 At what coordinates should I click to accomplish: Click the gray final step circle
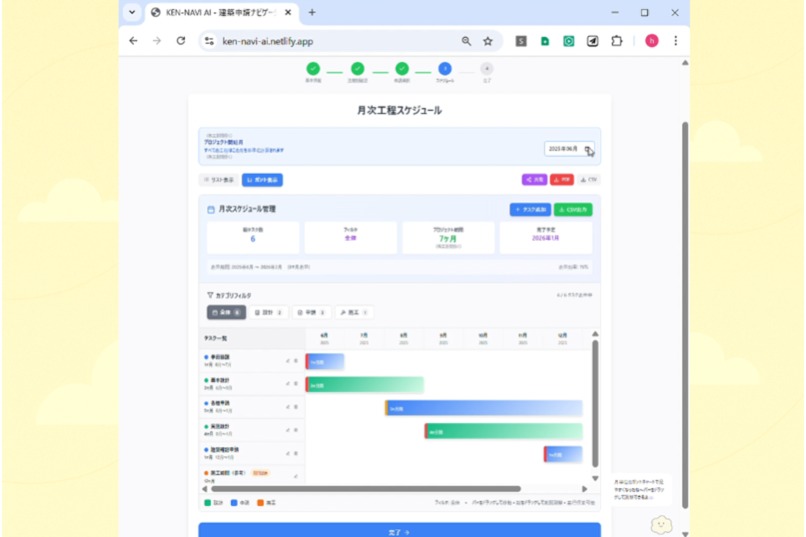pyautogui.click(x=487, y=68)
